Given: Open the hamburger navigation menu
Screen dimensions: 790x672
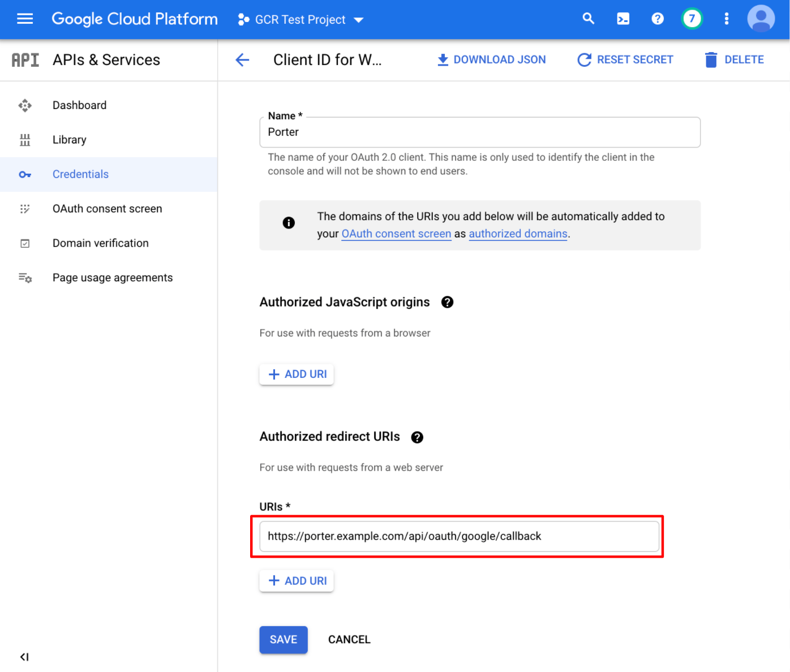Looking at the screenshot, I should point(25,19).
